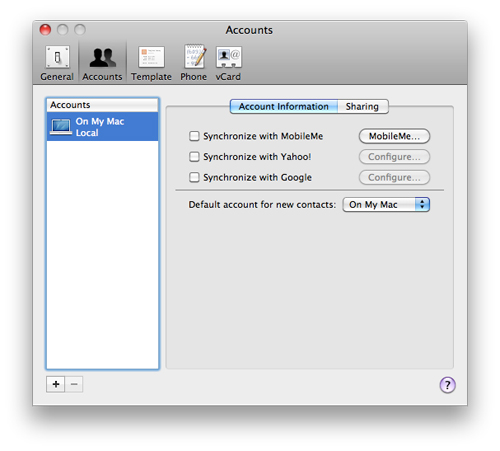This screenshot has height=451, width=500.
Task: Open the Phone preferences icon
Action: tap(194, 63)
